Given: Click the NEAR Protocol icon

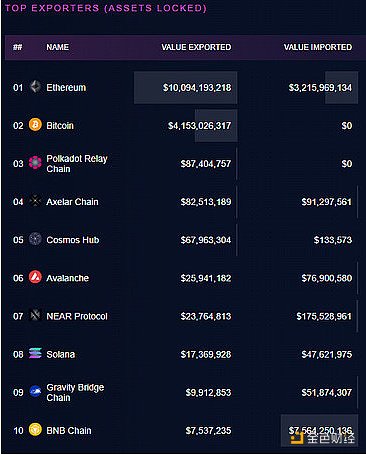Looking at the screenshot, I should (x=35, y=315).
